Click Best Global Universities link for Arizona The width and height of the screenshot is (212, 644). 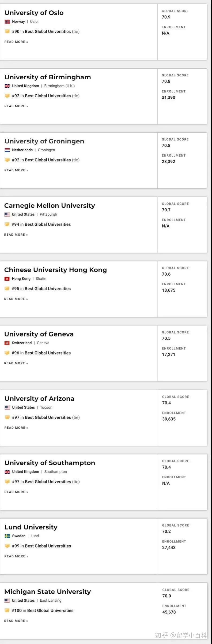tap(48, 417)
